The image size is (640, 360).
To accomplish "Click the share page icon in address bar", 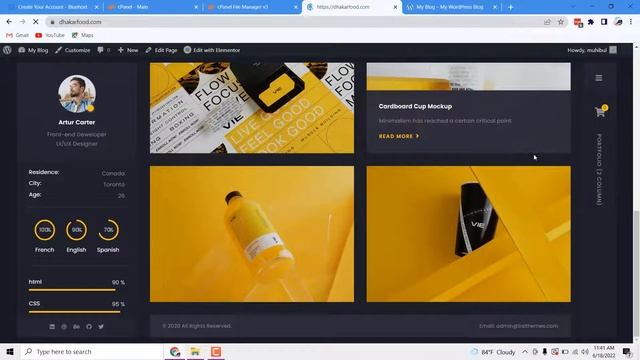I will click(547, 22).
